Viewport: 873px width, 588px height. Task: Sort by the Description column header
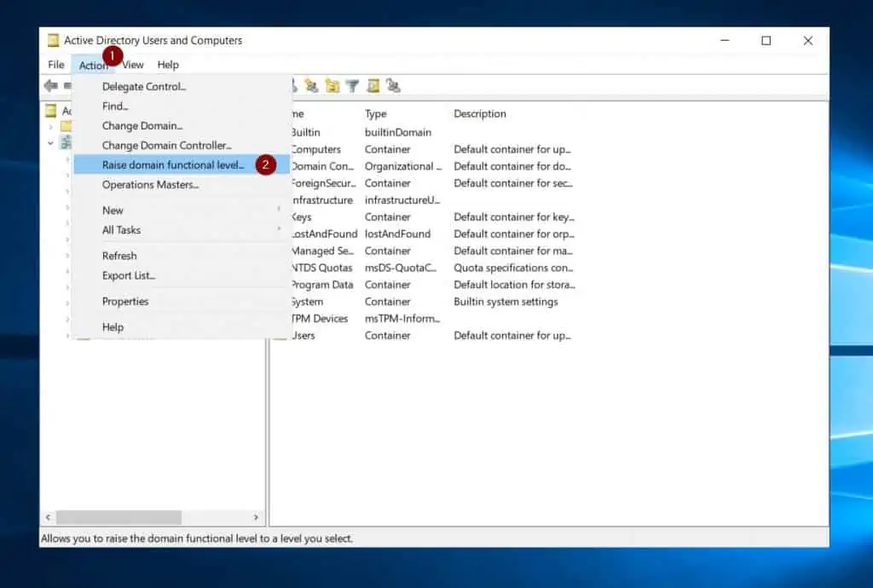click(479, 113)
